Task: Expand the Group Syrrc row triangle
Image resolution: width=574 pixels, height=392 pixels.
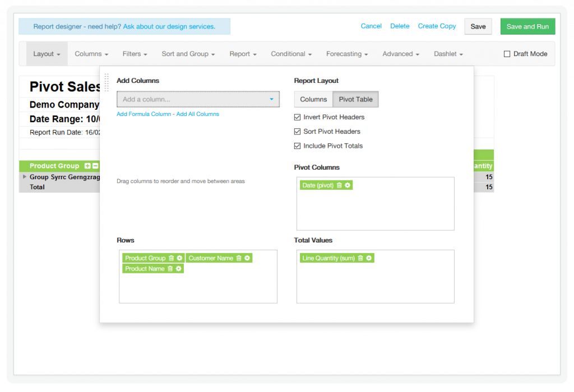Action: click(24, 176)
